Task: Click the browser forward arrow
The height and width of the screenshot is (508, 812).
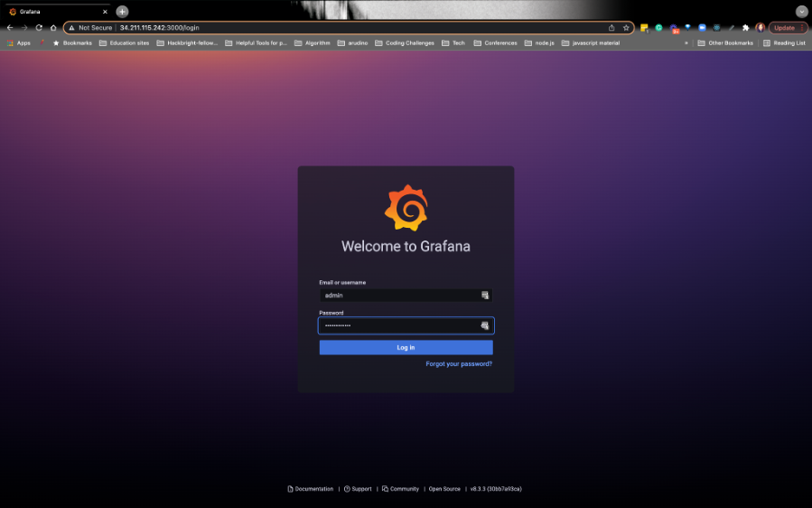Action: point(24,27)
